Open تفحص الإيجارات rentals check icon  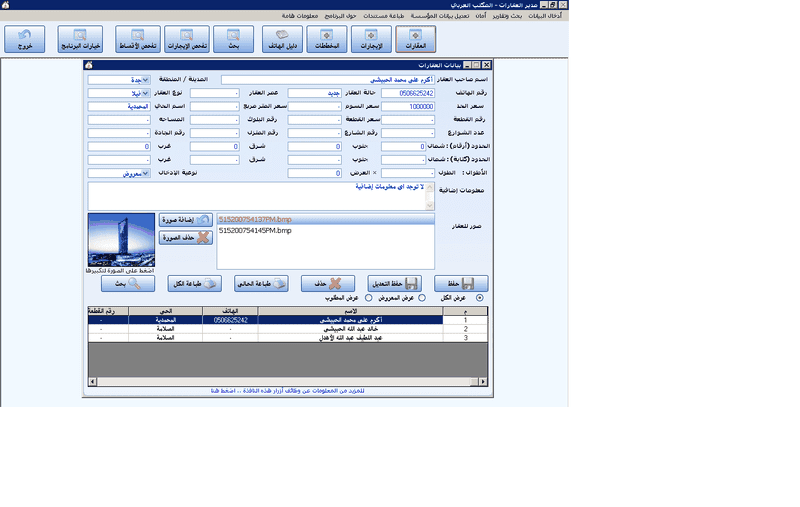pos(187,38)
